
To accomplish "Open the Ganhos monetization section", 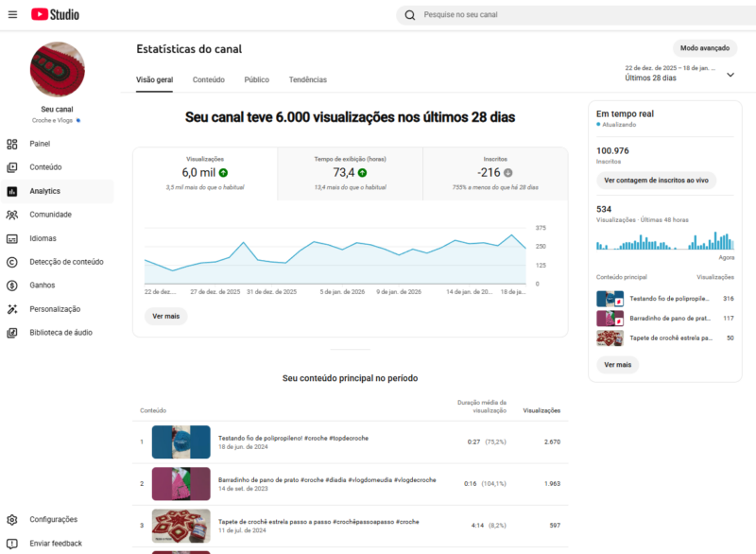I will [45, 286].
